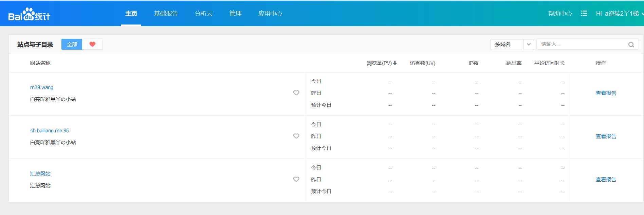Click 查看报告 for 汇总网站
Image resolution: width=644 pixels, height=215 pixels.
point(606,180)
